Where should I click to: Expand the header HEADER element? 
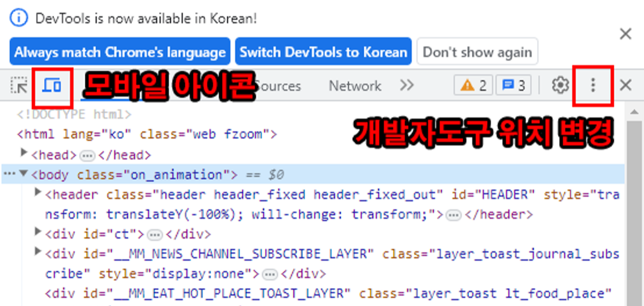pyautogui.click(x=38, y=192)
